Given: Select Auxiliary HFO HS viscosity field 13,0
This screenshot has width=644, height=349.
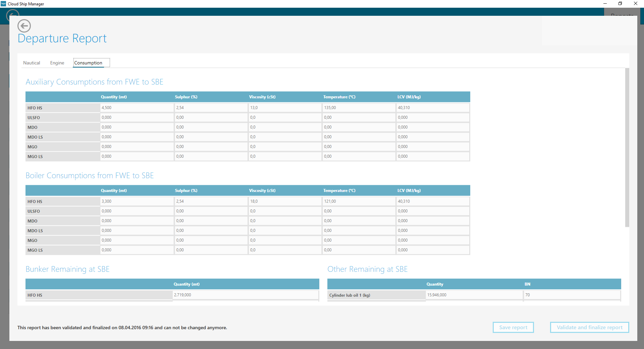Looking at the screenshot, I should coord(285,108).
